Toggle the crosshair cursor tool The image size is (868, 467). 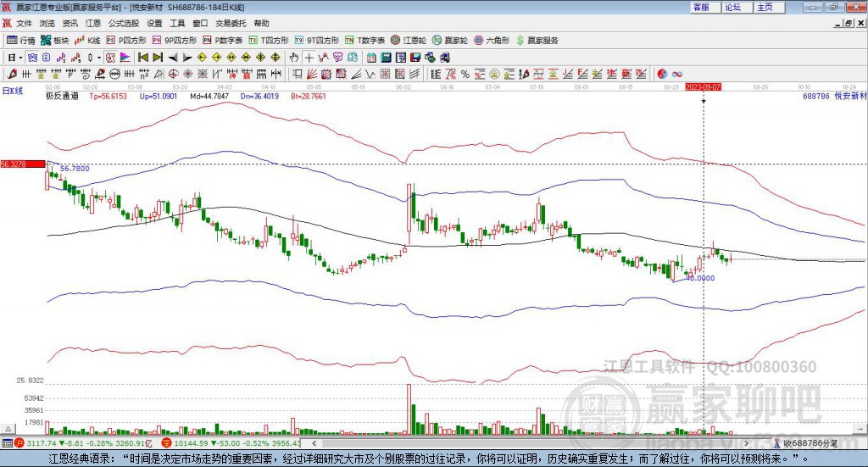click(x=309, y=58)
